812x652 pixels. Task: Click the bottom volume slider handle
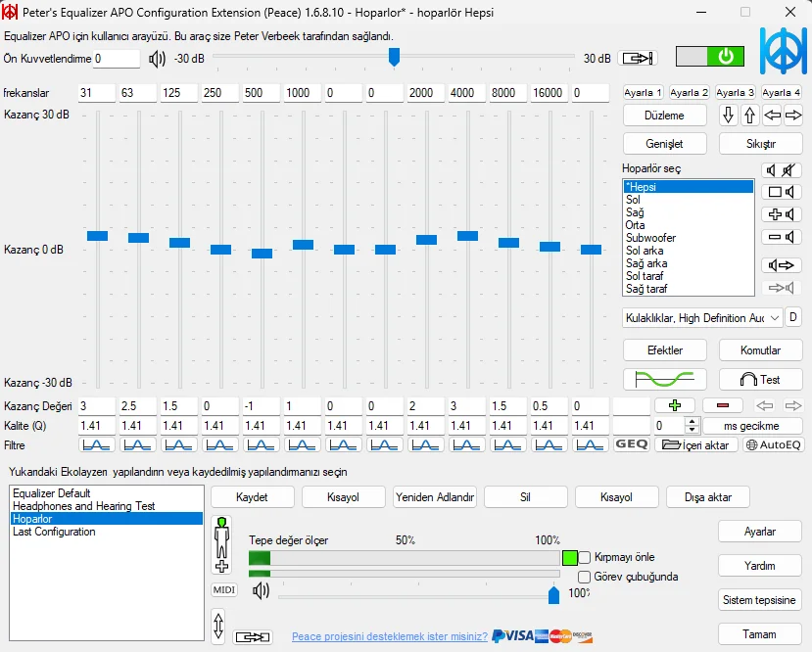(x=553, y=595)
